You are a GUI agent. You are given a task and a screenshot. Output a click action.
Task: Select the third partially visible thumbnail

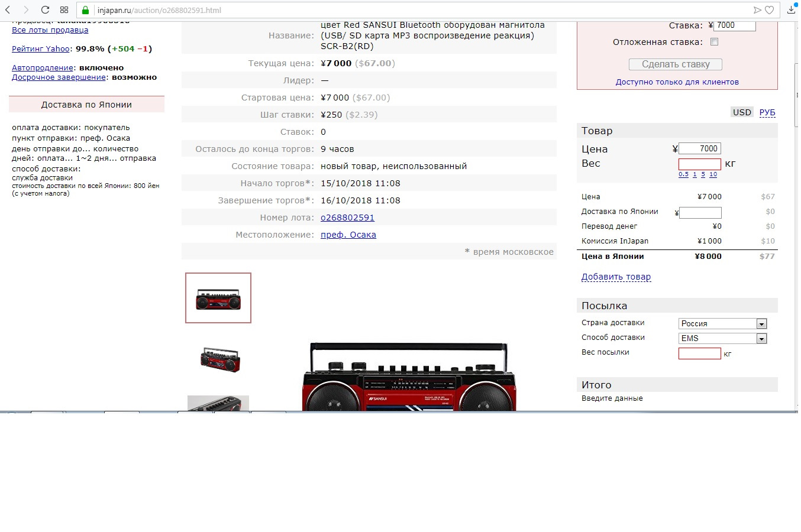[x=218, y=403]
